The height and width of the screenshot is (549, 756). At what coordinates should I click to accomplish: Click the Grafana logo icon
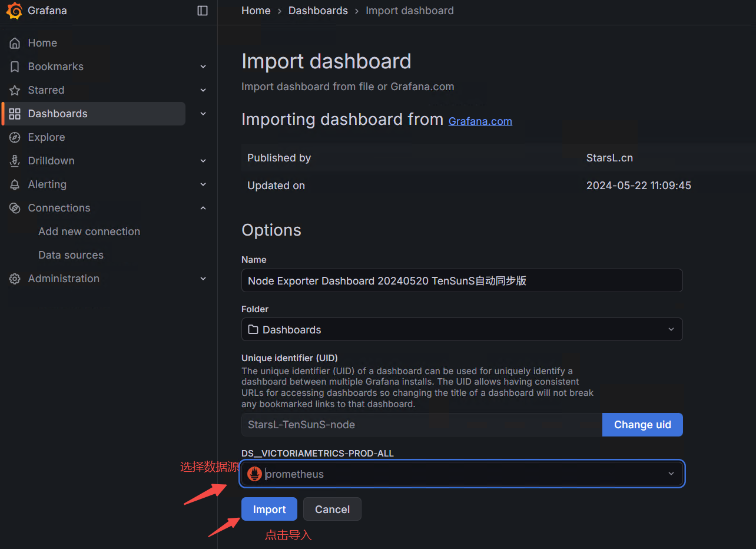(x=14, y=11)
